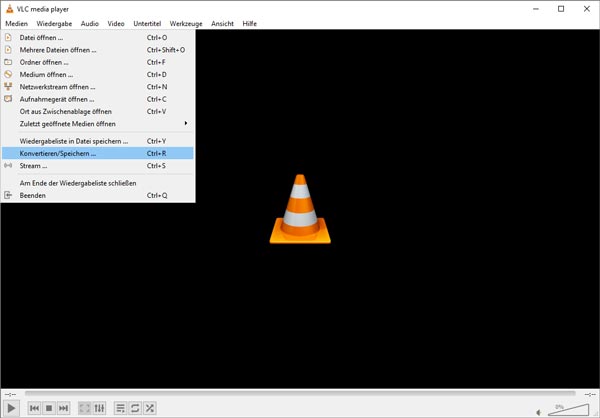Close the VLC window
The image size is (600, 418).
coord(587,9)
